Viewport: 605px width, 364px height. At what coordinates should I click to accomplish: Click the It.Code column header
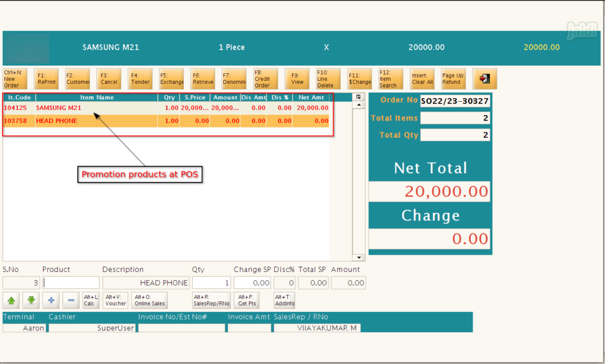tap(19, 97)
